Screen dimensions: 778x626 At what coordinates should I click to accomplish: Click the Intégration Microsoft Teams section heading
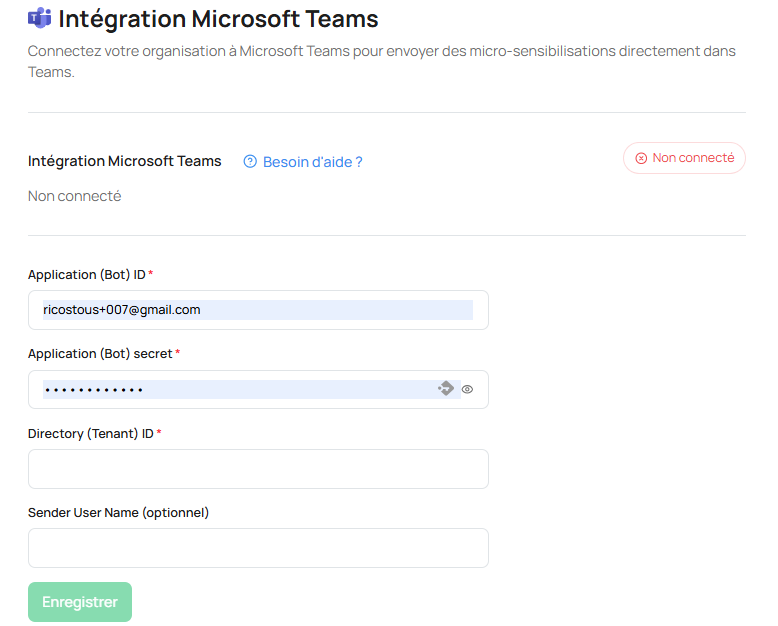point(125,161)
